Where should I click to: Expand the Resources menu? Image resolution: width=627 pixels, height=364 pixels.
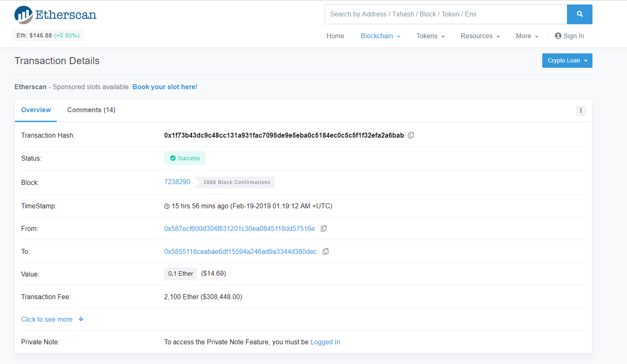click(480, 36)
